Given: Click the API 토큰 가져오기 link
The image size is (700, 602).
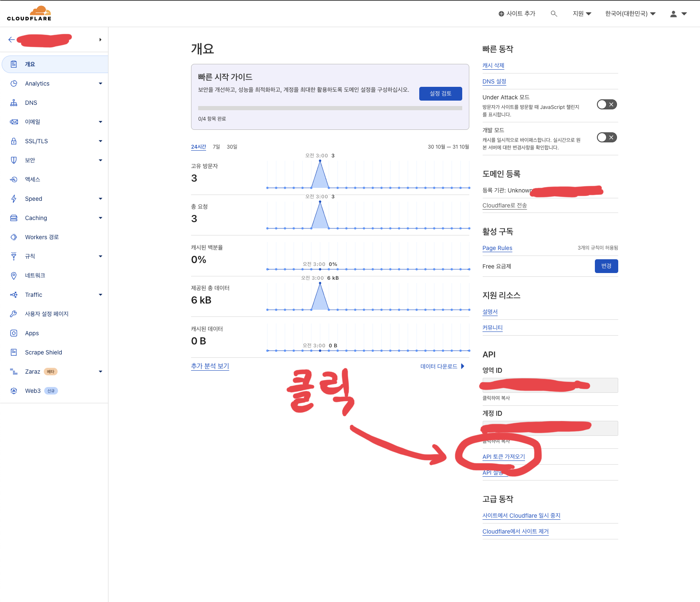Looking at the screenshot, I should (504, 457).
